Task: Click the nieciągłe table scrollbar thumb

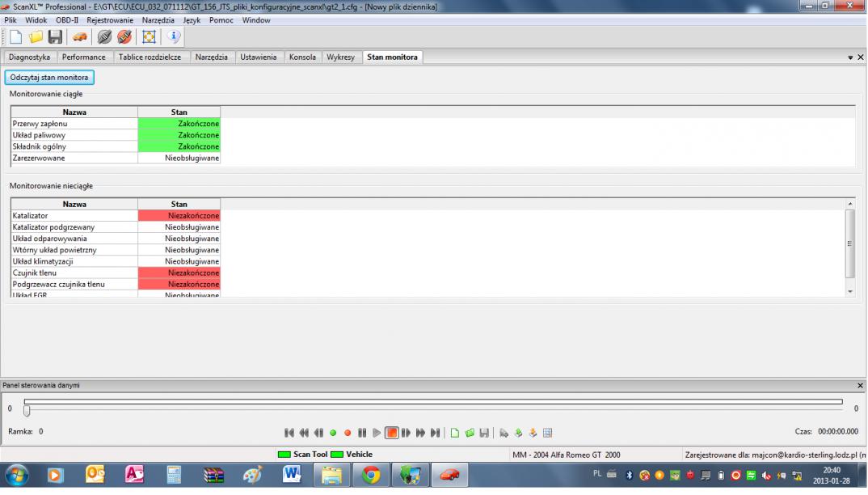Action: [x=850, y=243]
